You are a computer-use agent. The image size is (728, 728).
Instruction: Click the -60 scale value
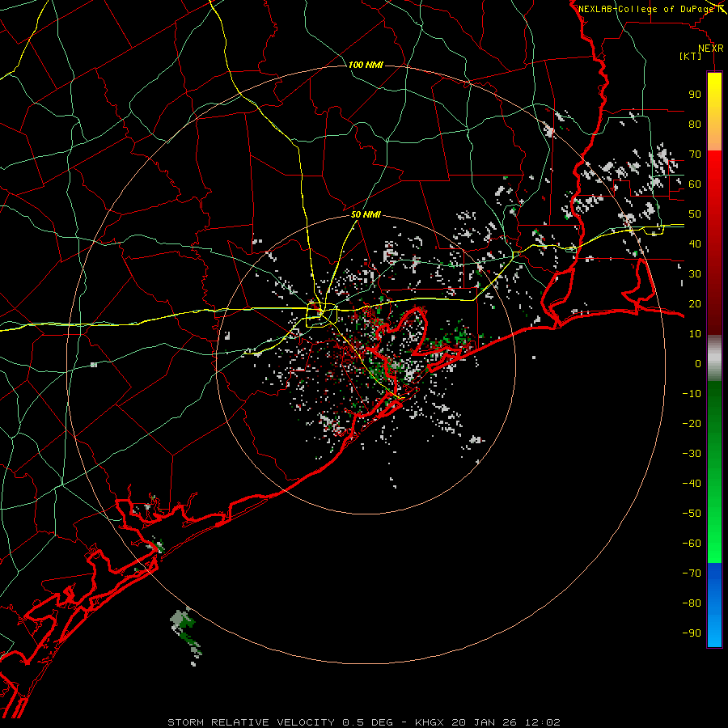pyautogui.click(x=692, y=544)
